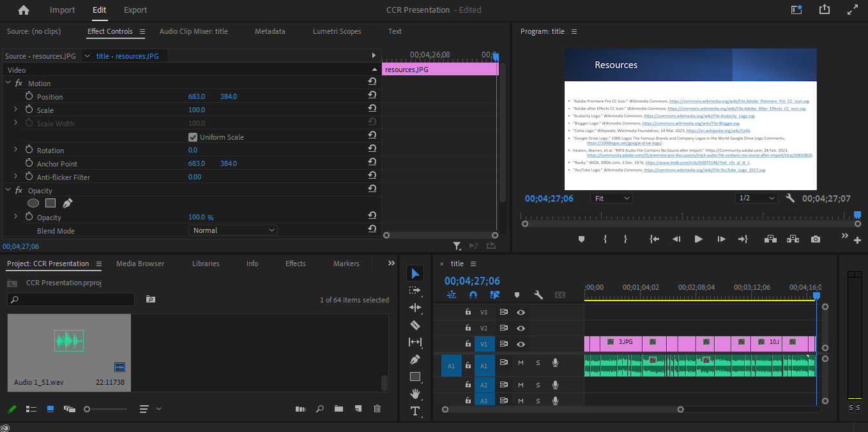The width and height of the screenshot is (868, 432).
Task: Select the Ripple Edit tool
Action: (x=415, y=308)
